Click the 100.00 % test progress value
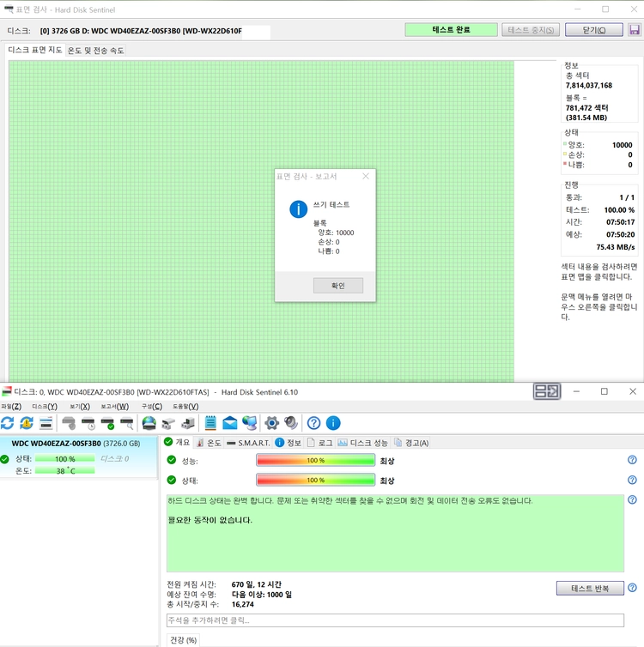The width and height of the screenshot is (644, 647). (x=619, y=209)
